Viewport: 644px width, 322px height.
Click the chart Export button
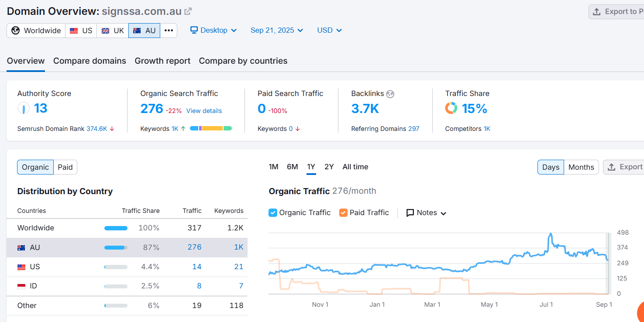[623, 167]
